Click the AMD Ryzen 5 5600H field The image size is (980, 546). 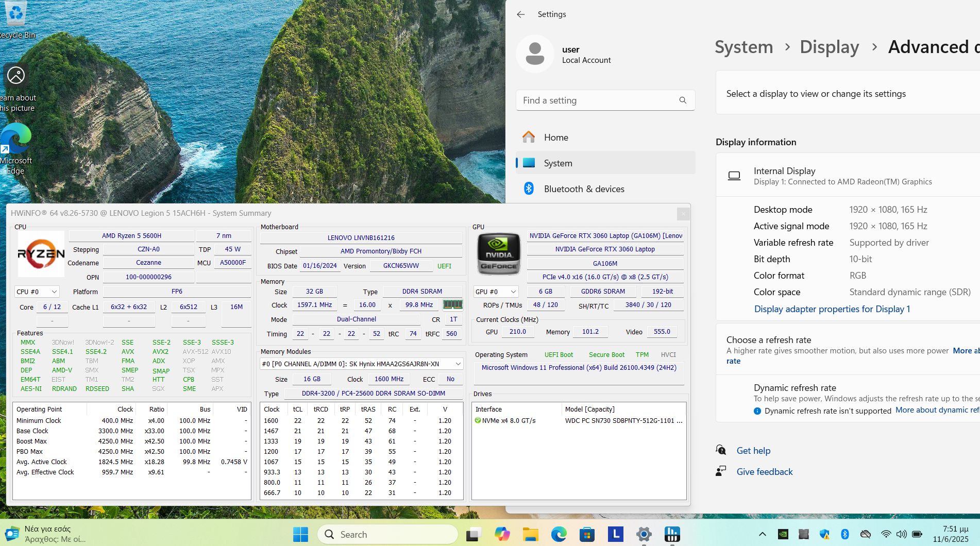point(131,235)
